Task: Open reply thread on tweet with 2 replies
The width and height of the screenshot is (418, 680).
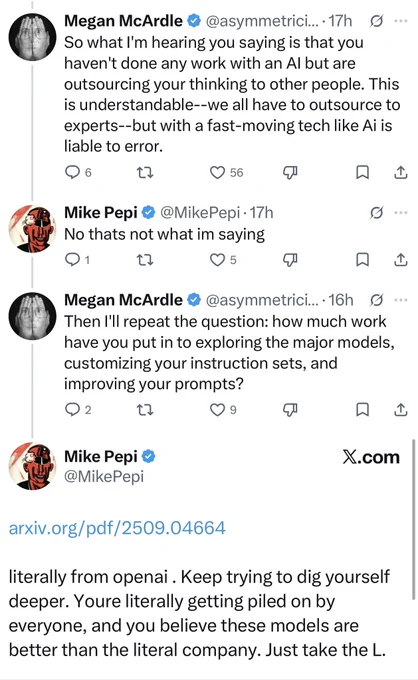Action: 72,409
